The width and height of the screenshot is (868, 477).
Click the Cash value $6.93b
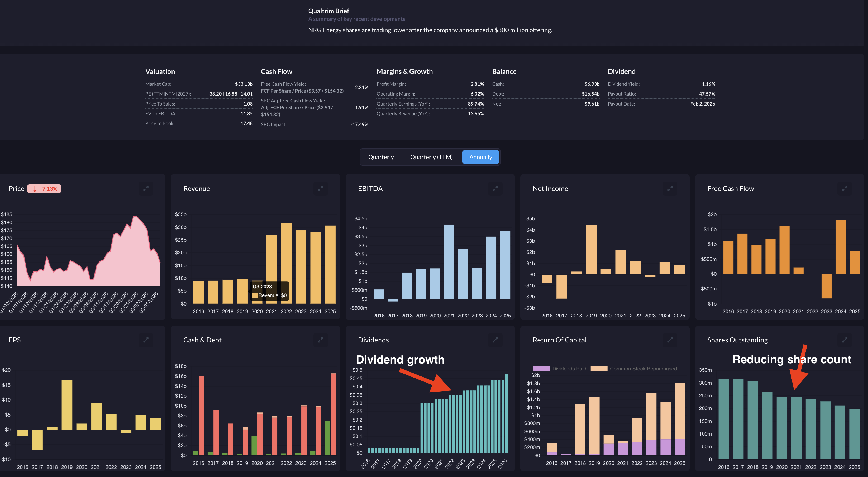[x=592, y=84]
